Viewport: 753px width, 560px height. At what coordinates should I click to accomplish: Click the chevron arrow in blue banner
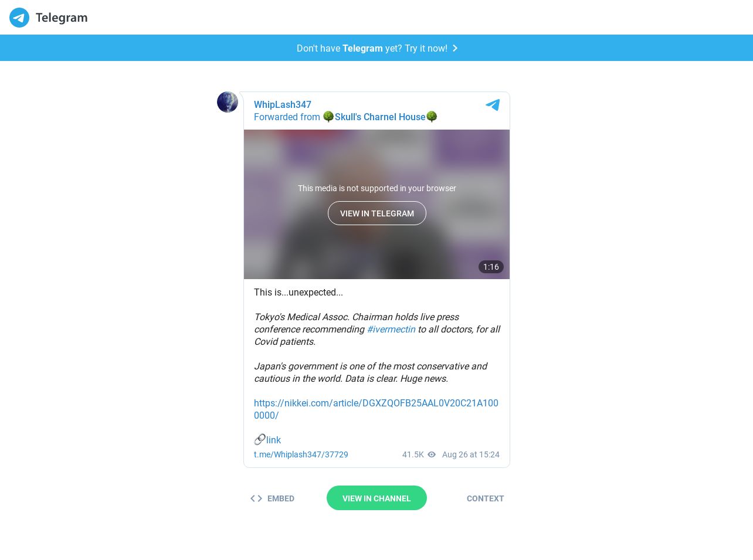click(x=455, y=48)
